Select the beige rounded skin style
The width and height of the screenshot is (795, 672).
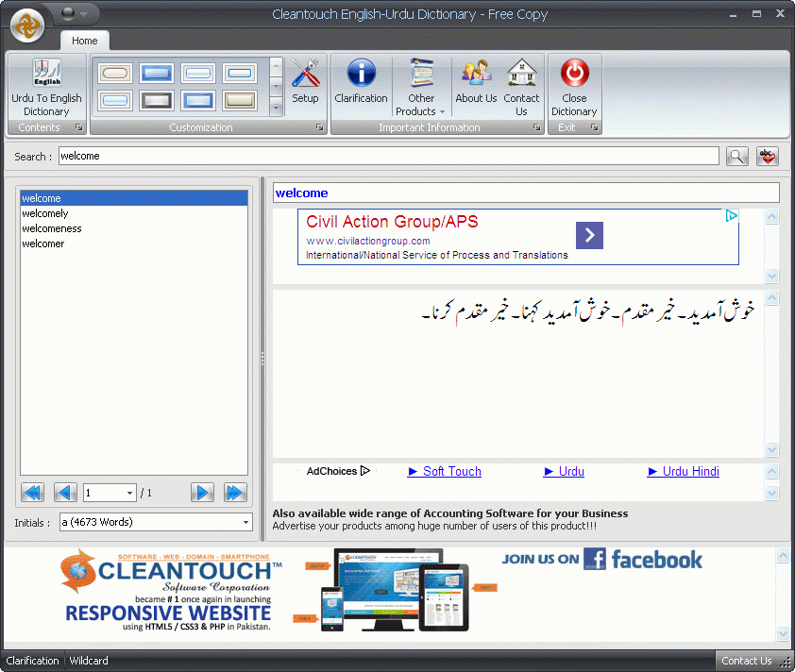pyautogui.click(x=115, y=74)
